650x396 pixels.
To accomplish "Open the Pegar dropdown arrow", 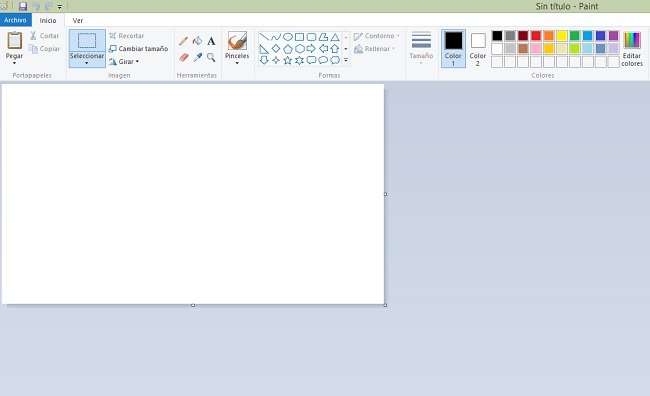I will click(15, 63).
